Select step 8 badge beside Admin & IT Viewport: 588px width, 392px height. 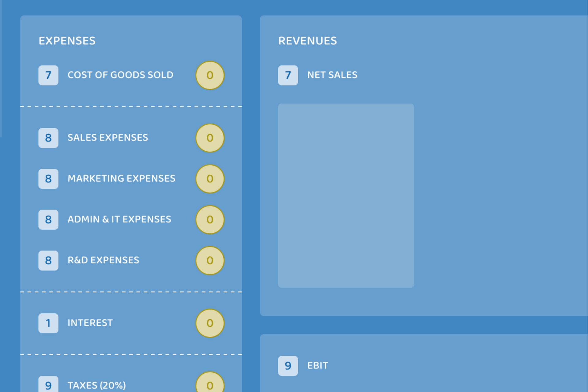(x=48, y=220)
